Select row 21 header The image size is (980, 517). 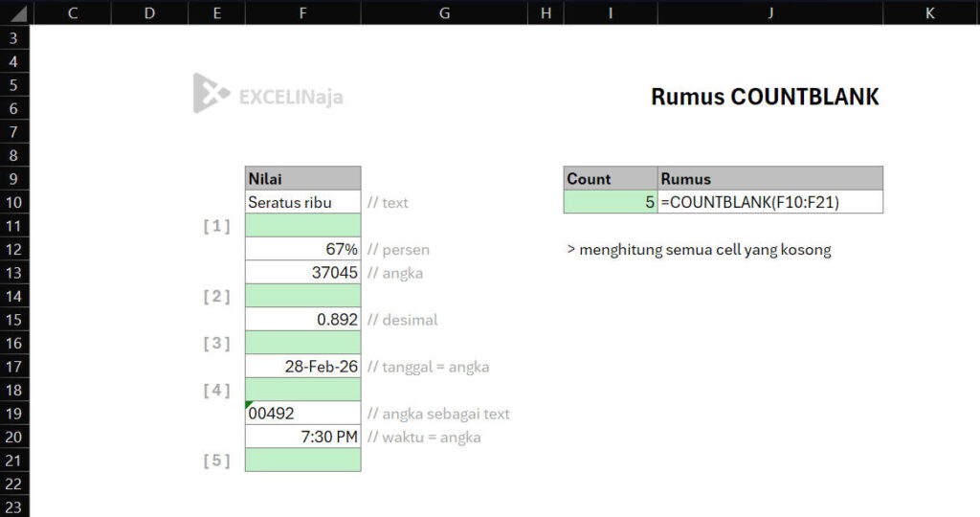point(14,461)
